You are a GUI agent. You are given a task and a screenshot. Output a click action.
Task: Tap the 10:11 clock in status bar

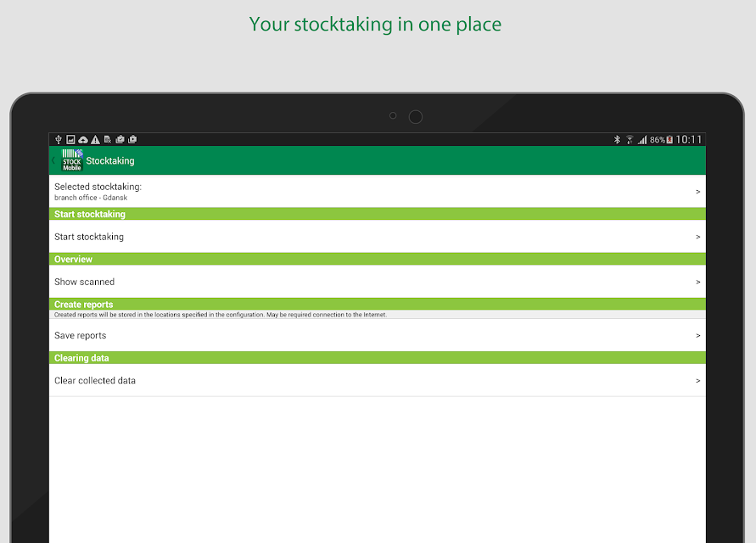[x=688, y=140]
